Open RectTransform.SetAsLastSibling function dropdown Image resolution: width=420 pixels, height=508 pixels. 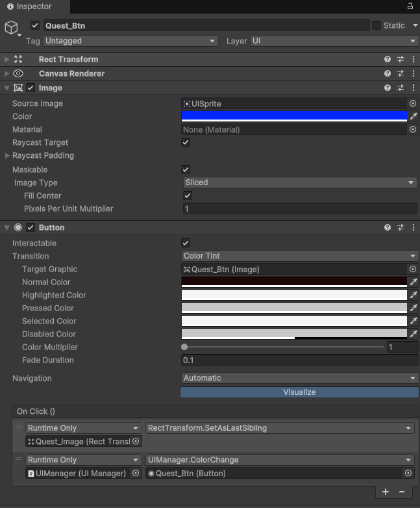(x=280, y=428)
